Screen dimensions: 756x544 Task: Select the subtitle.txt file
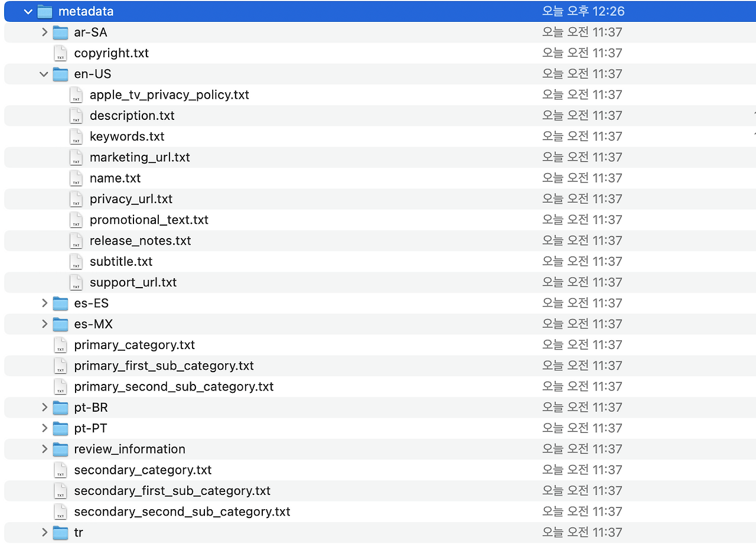click(x=121, y=261)
